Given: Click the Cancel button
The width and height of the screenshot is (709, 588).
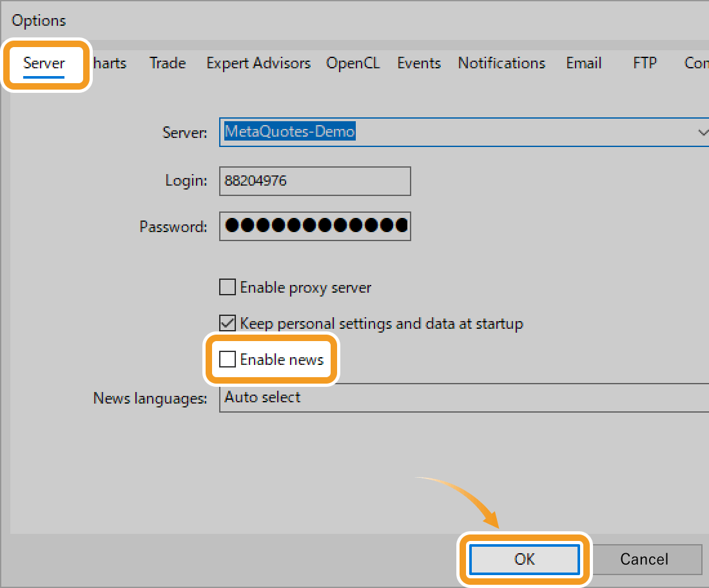Looking at the screenshot, I should coord(644,559).
